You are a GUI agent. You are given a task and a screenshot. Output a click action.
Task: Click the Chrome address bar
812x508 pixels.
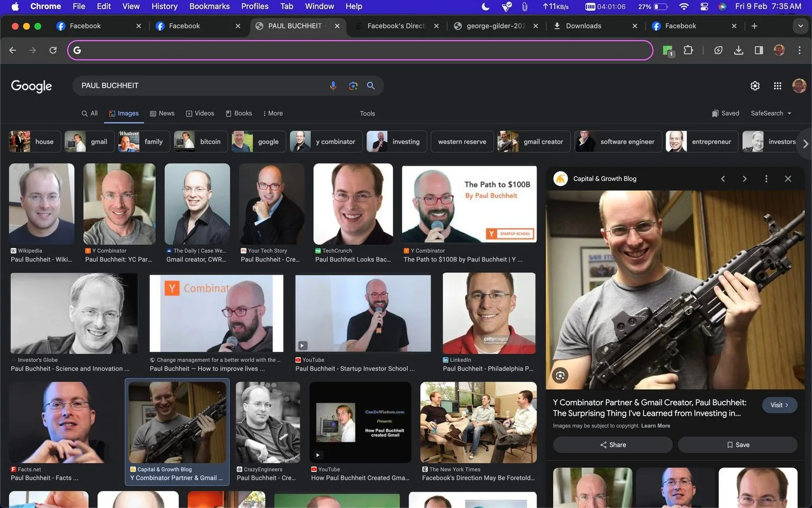(361, 50)
